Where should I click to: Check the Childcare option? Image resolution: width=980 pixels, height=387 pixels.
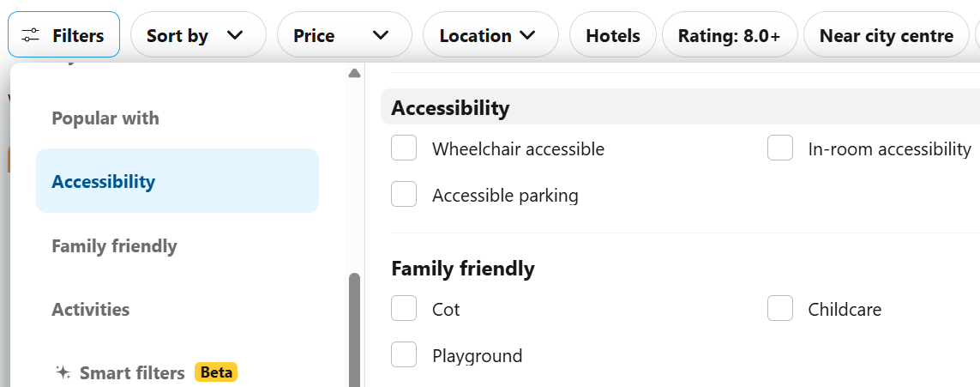[780, 309]
